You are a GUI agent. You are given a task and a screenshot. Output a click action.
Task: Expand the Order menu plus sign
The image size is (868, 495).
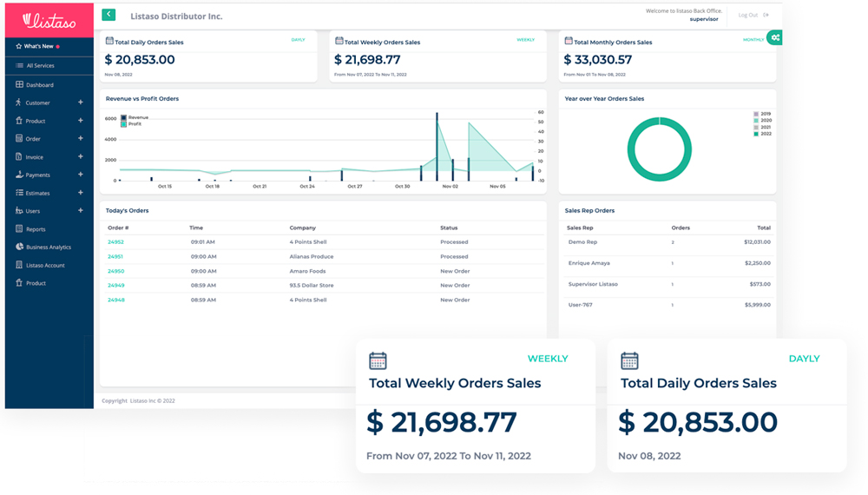click(80, 138)
